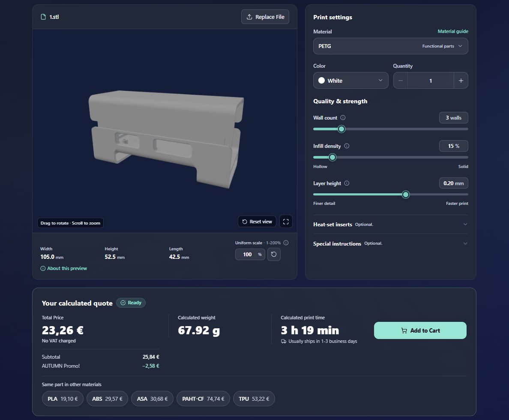Click the Infill density info icon
Image resolution: width=509 pixels, height=420 pixels.
pyautogui.click(x=347, y=146)
